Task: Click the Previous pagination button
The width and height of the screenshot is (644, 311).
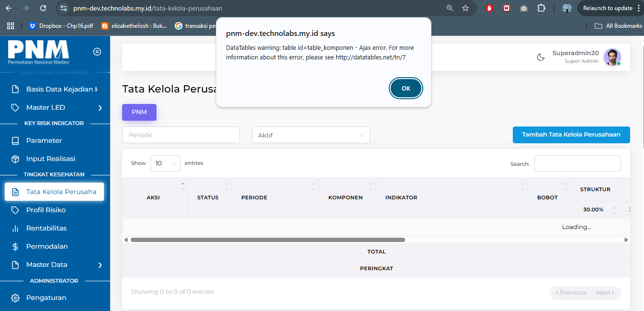Action: tap(570, 293)
